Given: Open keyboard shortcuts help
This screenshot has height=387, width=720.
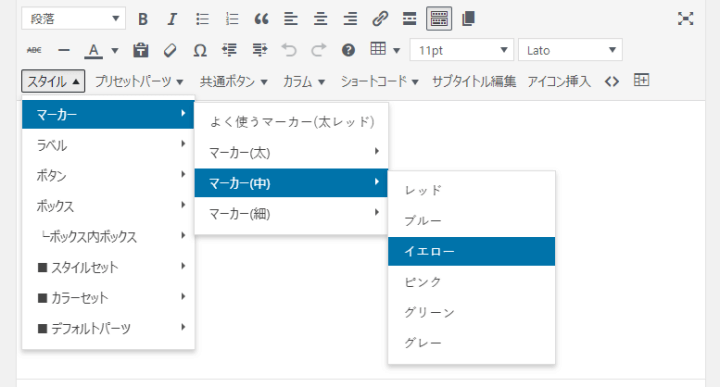Looking at the screenshot, I should coord(349,50).
